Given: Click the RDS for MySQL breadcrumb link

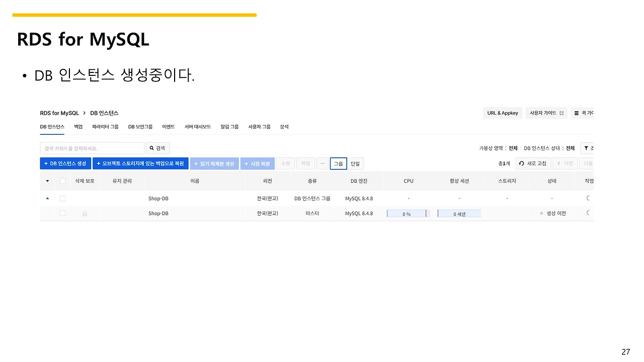Looking at the screenshot, I should tap(59, 113).
